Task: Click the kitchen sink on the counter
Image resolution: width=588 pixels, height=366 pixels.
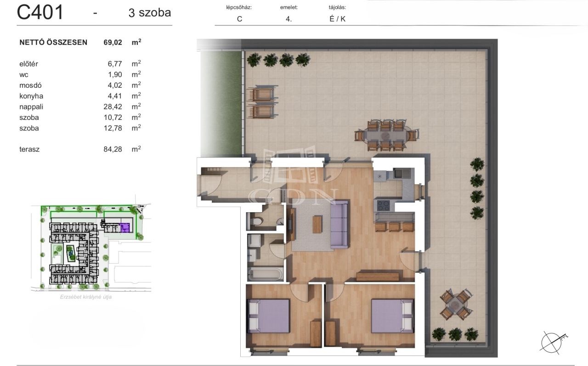Action: [404, 175]
